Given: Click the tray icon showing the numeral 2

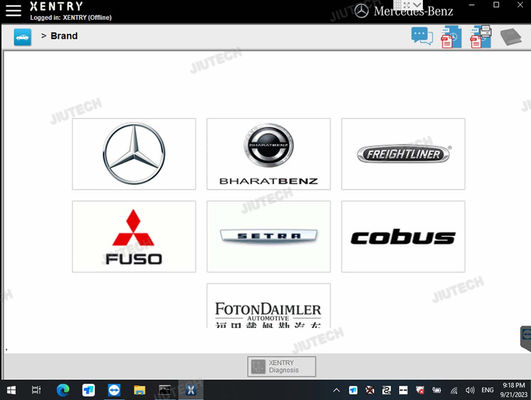Looking at the screenshot, I should point(386,390).
